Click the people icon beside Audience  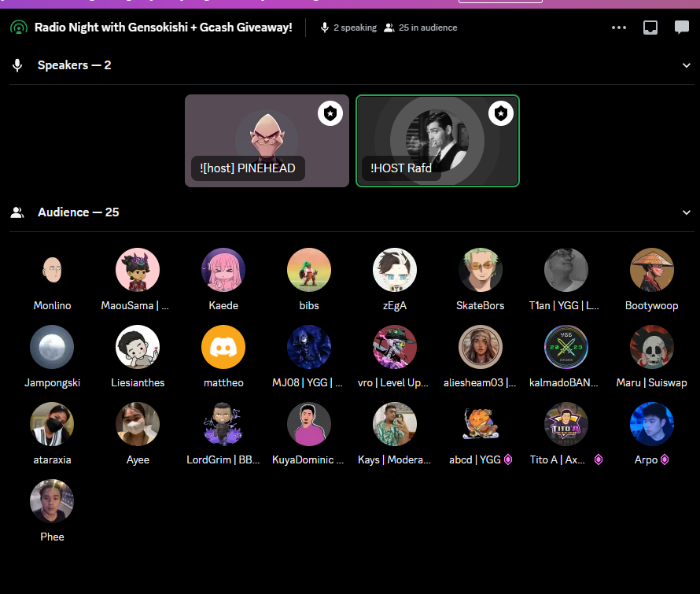pyautogui.click(x=17, y=212)
